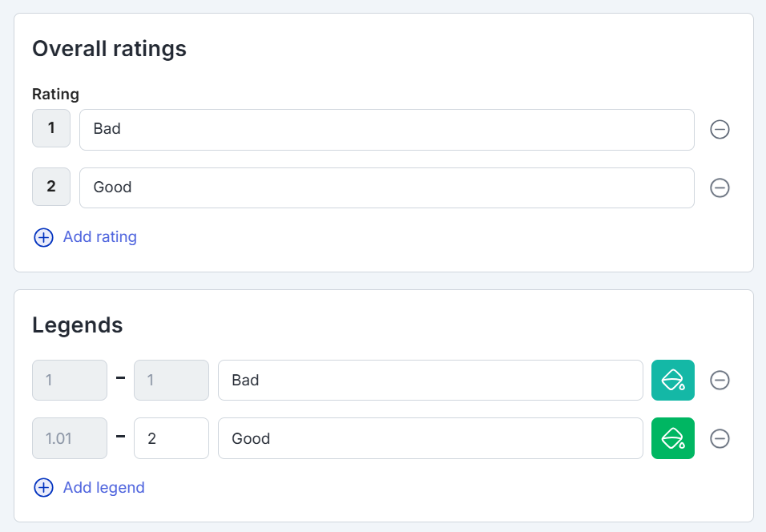Screen dimensions: 766x532
Task: Open paint bucket for Bad legend
Action: 672,380
